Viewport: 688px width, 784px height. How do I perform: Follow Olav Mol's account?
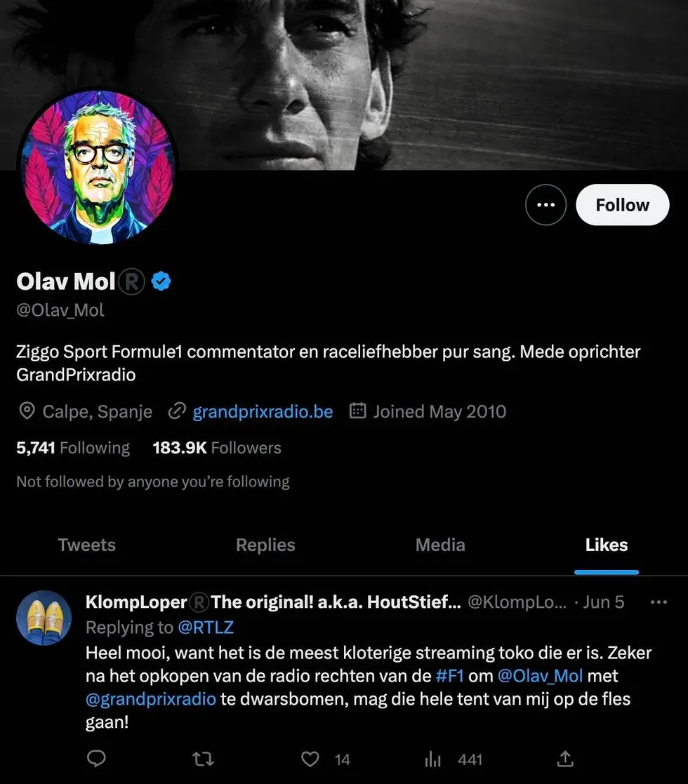(x=623, y=205)
